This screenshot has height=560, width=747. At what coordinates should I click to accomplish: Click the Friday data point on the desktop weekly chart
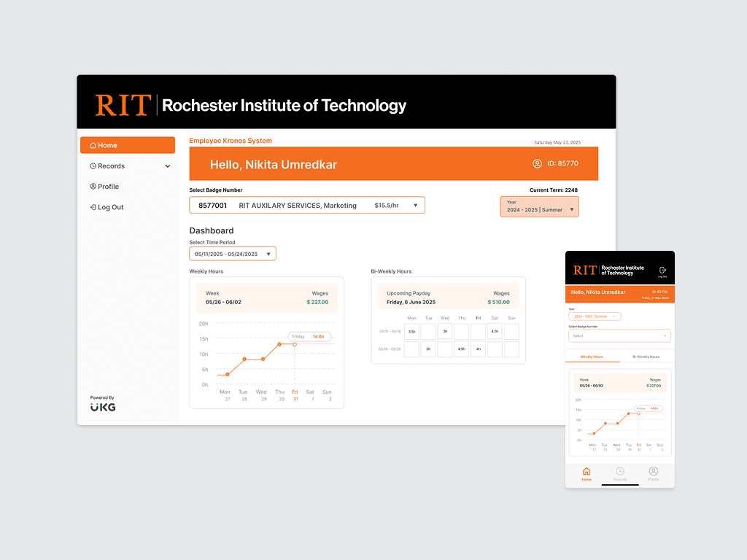[295, 344]
